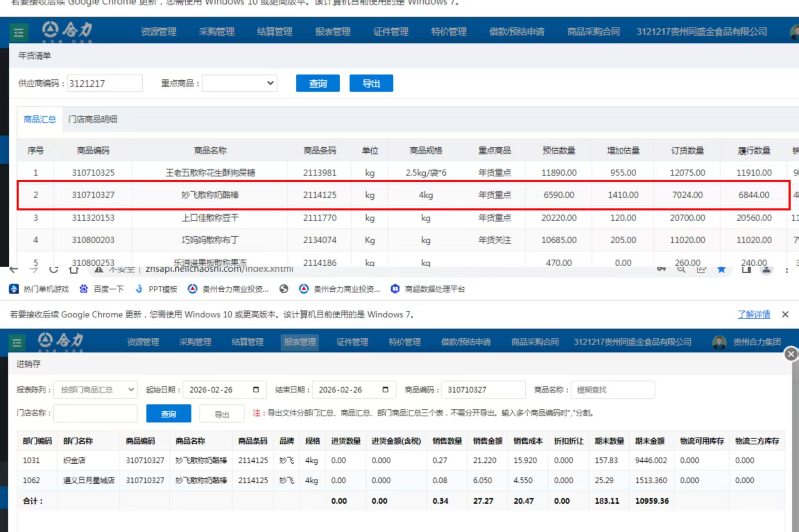Open the 了解详情 link

(754, 314)
